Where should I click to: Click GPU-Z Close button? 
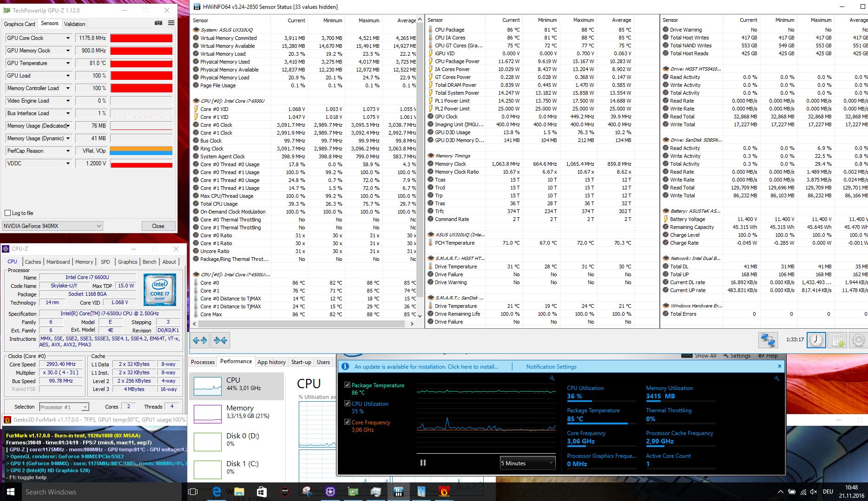pyautogui.click(x=158, y=226)
